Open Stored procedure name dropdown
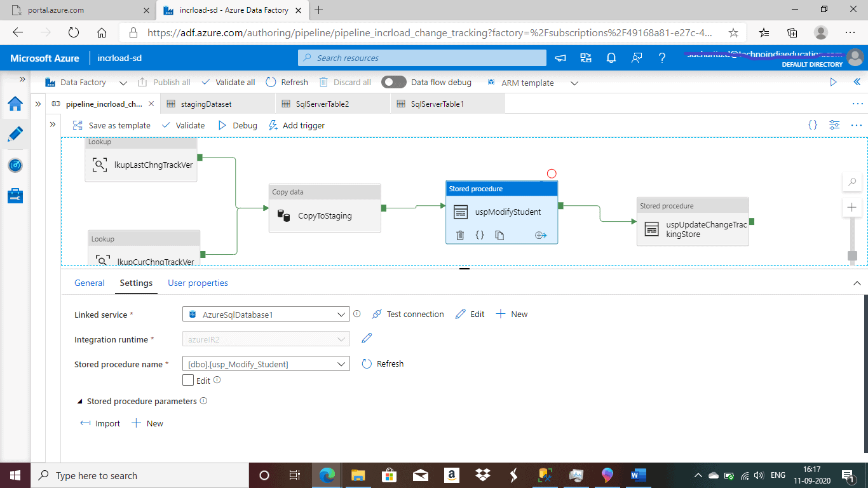 tap(266, 364)
